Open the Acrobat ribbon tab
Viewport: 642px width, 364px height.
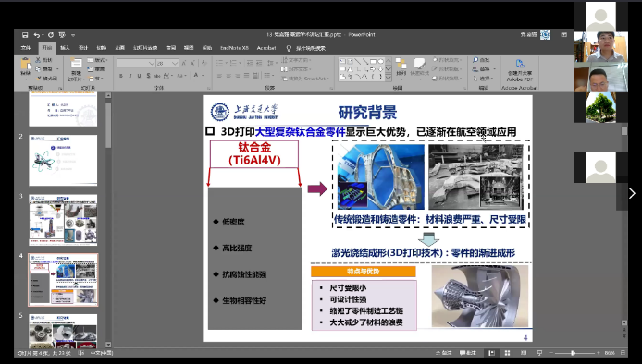tap(266, 48)
